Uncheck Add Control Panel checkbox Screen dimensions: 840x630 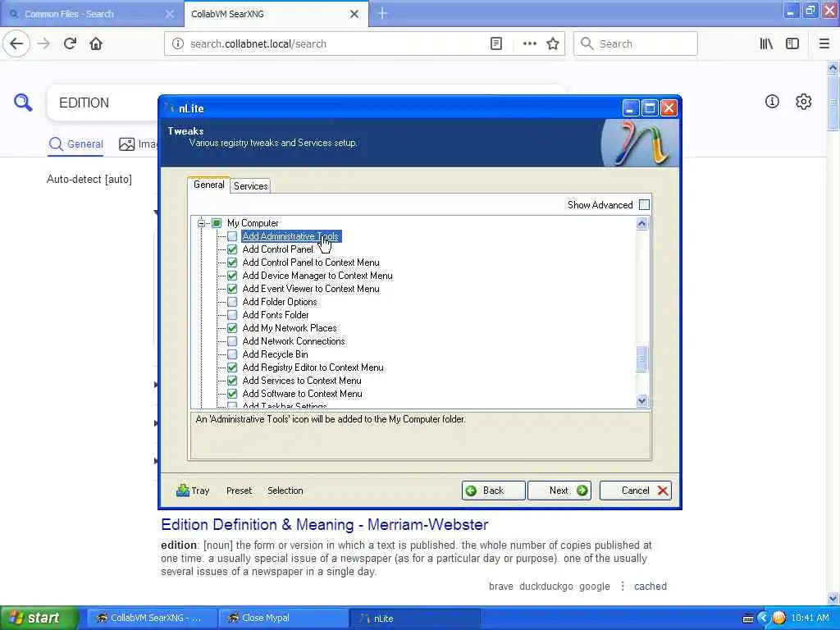[x=232, y=249]
